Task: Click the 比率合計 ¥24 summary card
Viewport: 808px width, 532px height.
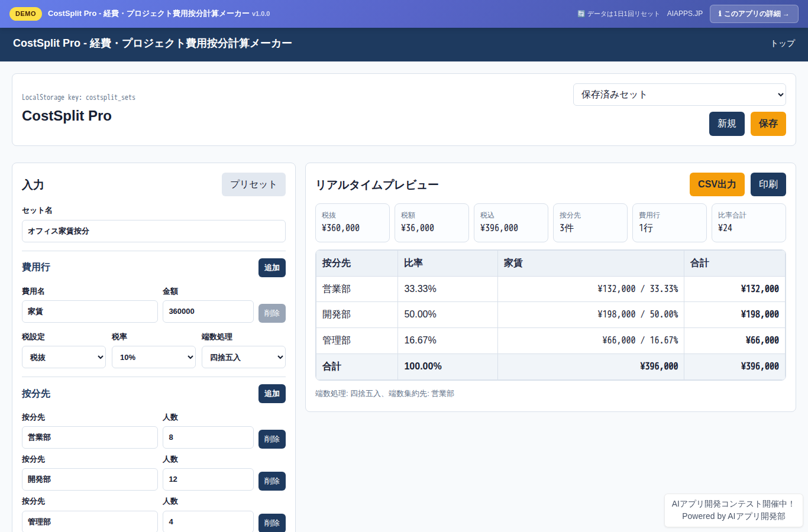Action: click(749, 223)
